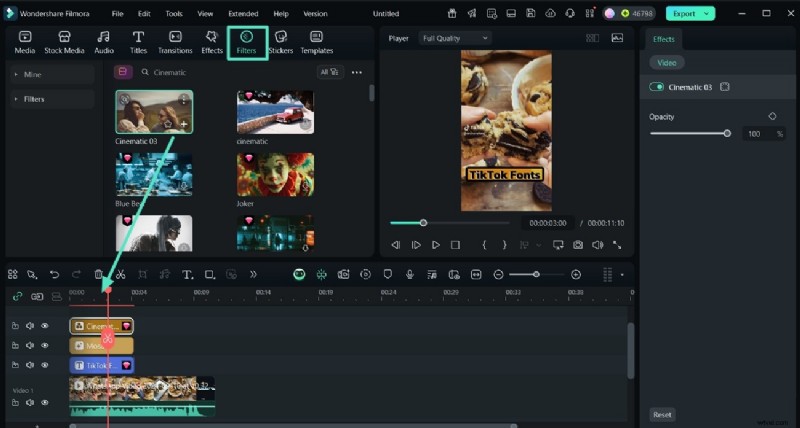800x428 pixels.
Task: Switch to the Effects tab in properties panel
Action: click(x=664, y=39)
